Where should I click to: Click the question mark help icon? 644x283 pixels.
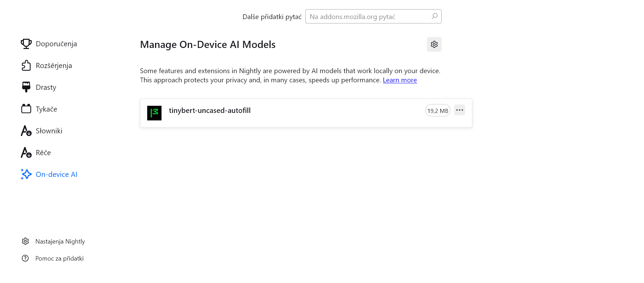click(25, 258)
